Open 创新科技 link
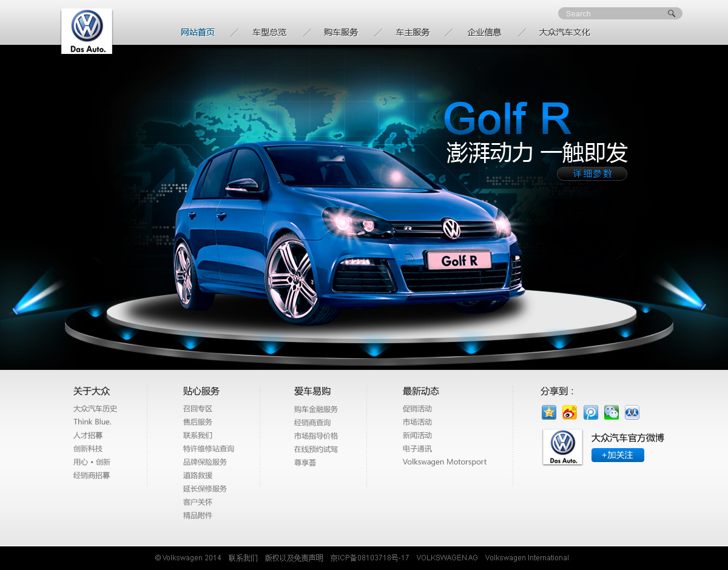Viewport: 728px width, 570px height. pos(88,449)
